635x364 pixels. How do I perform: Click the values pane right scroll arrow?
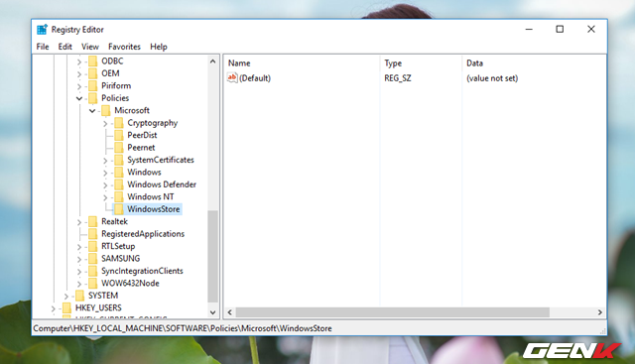click(599, 312)
